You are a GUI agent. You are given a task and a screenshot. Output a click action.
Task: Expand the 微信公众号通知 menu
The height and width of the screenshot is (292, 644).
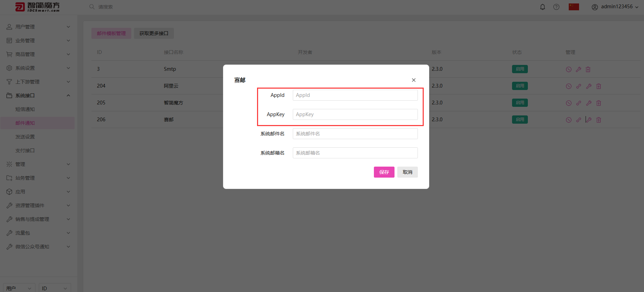tap(38, 247)
